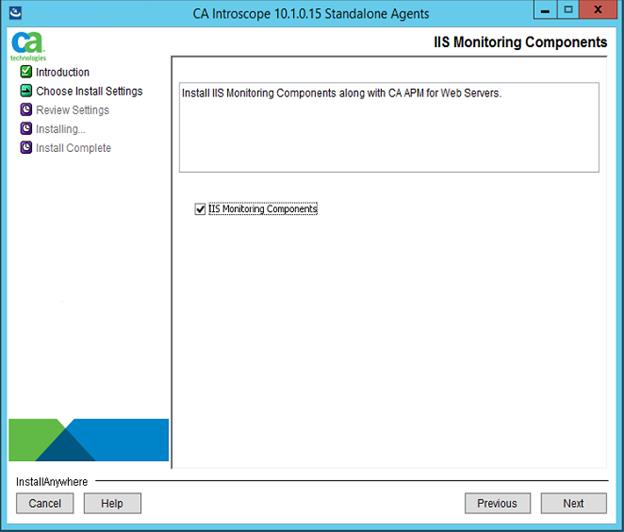Click the CA technologies logo
This screenshot has height=532, width=624.
28,46
